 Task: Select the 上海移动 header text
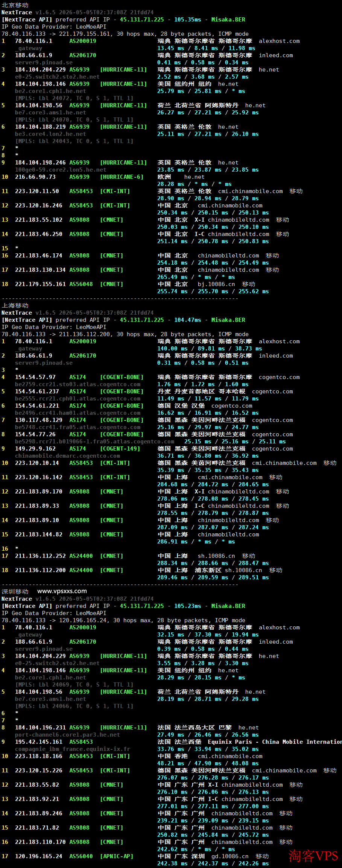point(15,306)
